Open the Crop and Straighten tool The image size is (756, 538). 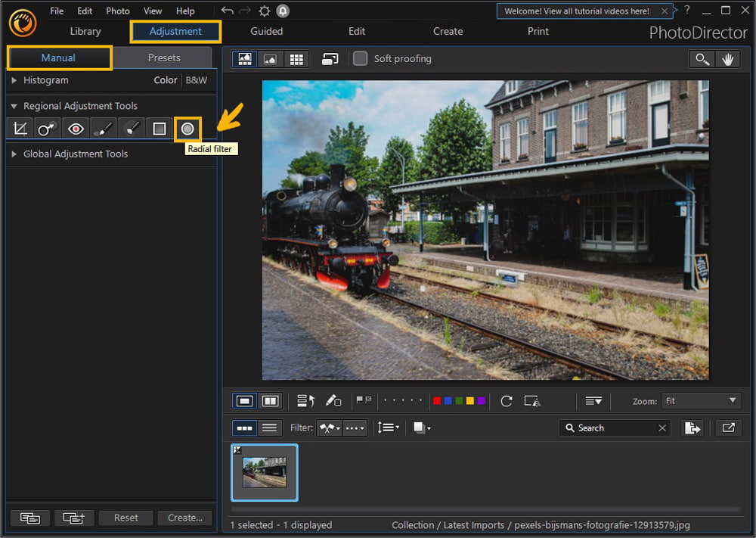(x=19, y=128)
